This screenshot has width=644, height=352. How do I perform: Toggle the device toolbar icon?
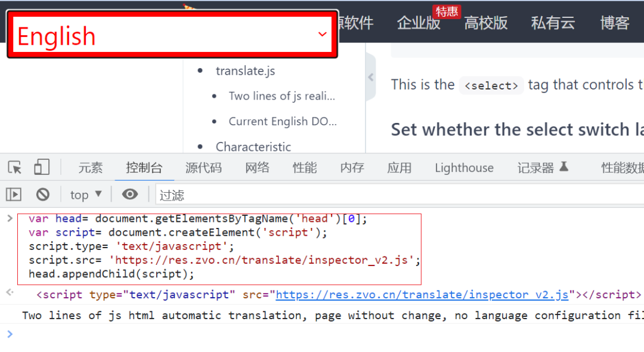pyautogui.click(x=42, y=167)
